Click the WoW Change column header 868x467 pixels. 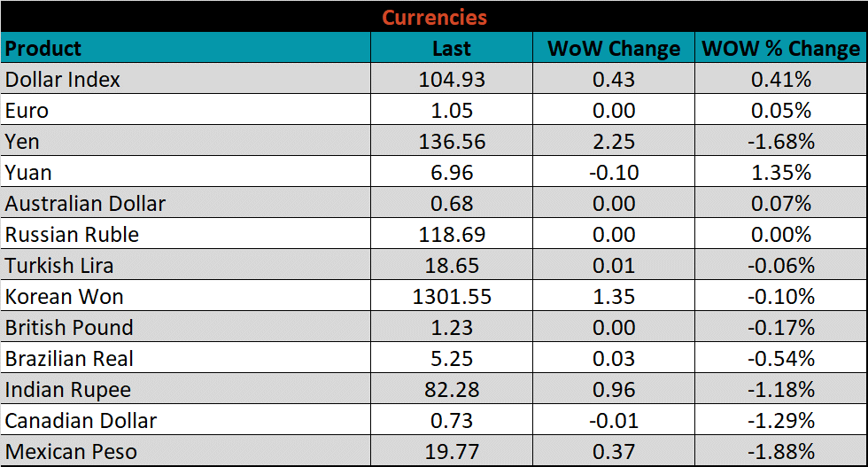pyautogui.click(x=614, y=48)
